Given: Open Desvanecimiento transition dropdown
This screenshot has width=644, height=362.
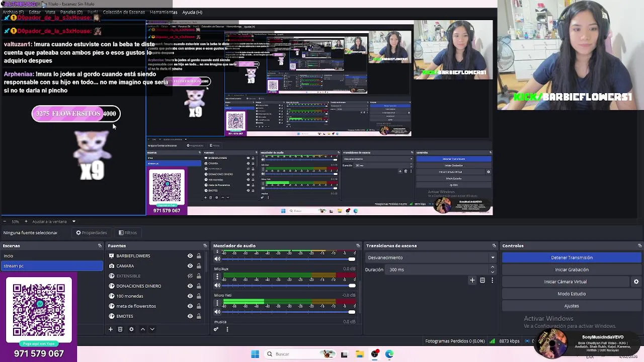Looking at the screenshot, I should [x=431, y=257].
